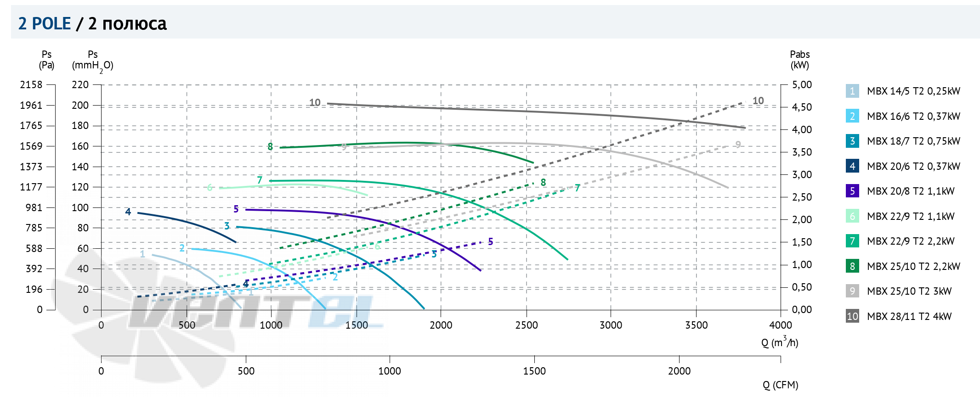Click label 8 at solid green curve start
Screen dimensions: 980x420
(270, 146)
